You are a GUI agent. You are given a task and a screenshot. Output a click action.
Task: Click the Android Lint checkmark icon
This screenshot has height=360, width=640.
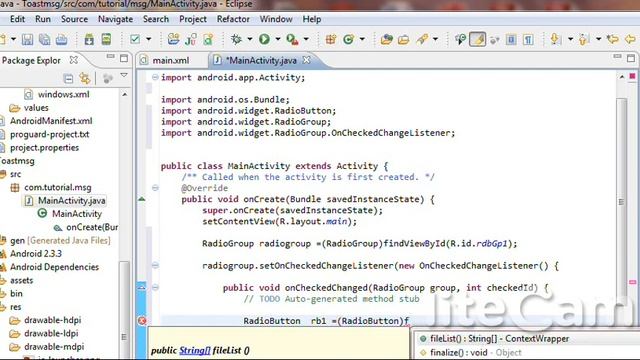click(135, 39)
